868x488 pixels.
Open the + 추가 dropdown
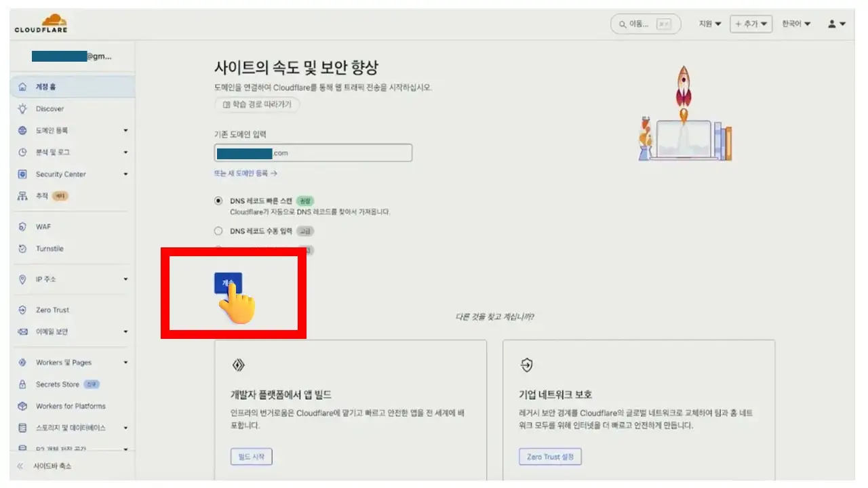click(x=751, y=24)
